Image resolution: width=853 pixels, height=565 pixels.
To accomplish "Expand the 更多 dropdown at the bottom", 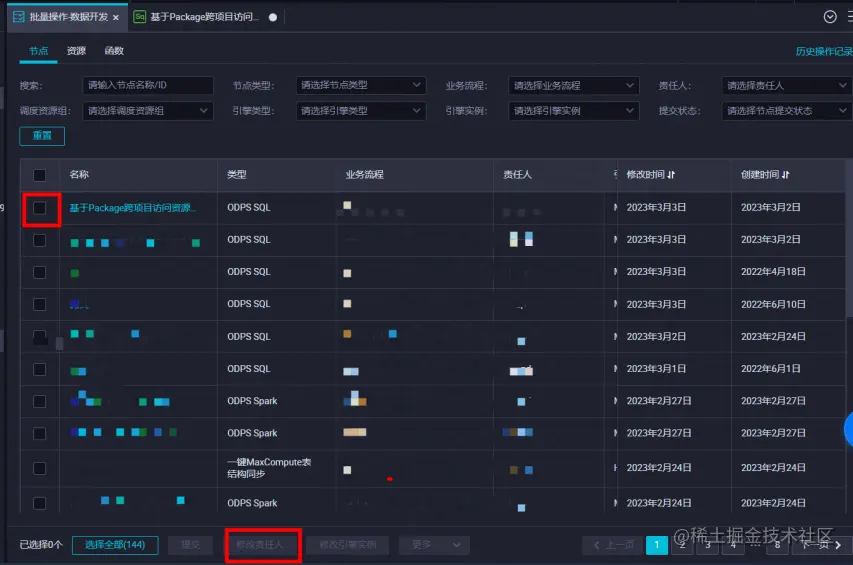I will pyautogui.click(x=434, y=545).
